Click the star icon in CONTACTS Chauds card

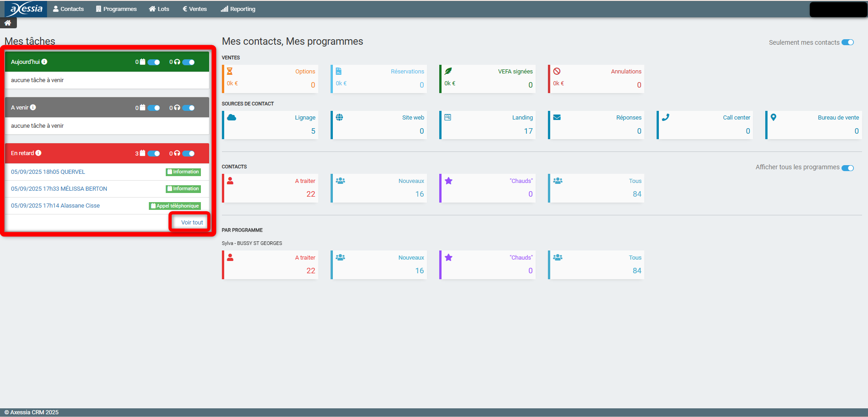448,181
